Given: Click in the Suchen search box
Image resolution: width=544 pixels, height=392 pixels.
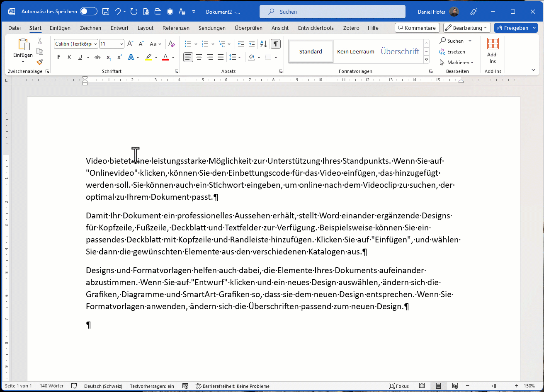Looking at the screenshot, I should [332, 12].
